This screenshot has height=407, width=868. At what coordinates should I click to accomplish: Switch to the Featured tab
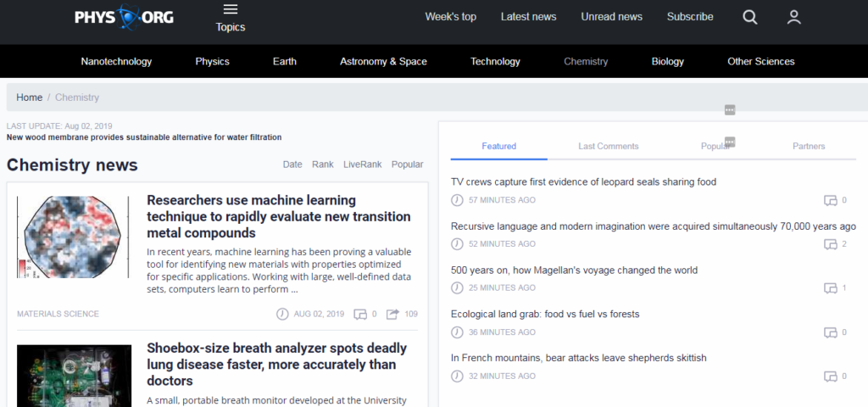point(498,146)
